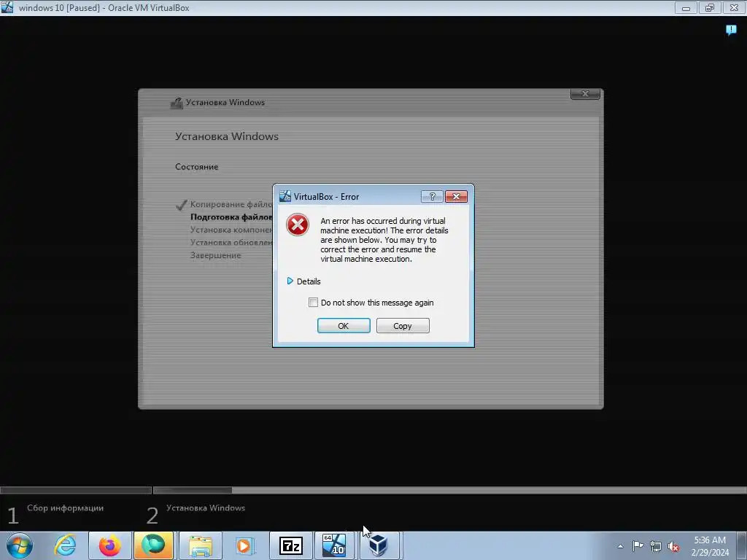Launch Internet Explorer from taskbar
This screenshot has height=560, width=747.
click(65, 545)
